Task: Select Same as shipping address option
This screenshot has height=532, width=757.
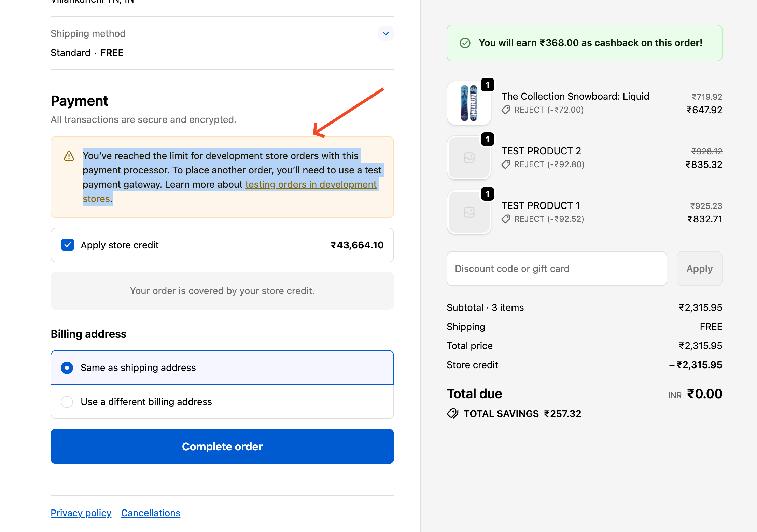Action: [67, 368]
